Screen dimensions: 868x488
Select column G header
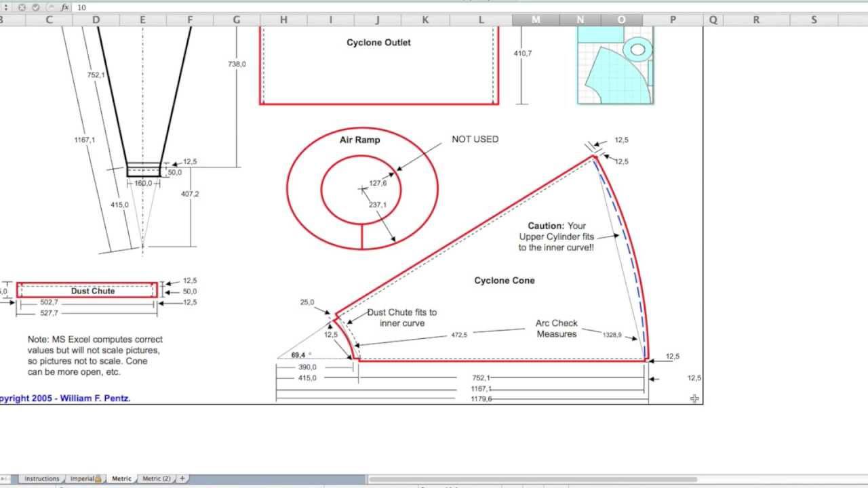(236, 20)
